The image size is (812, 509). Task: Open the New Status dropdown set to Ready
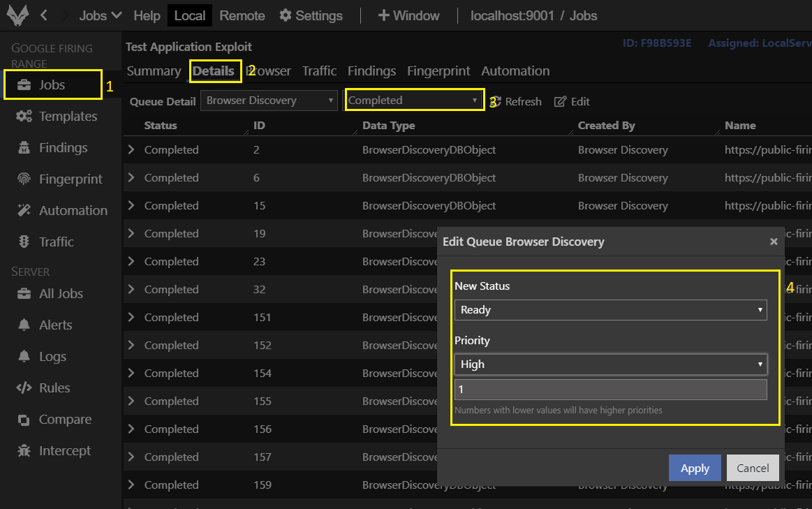pos(610,310)
